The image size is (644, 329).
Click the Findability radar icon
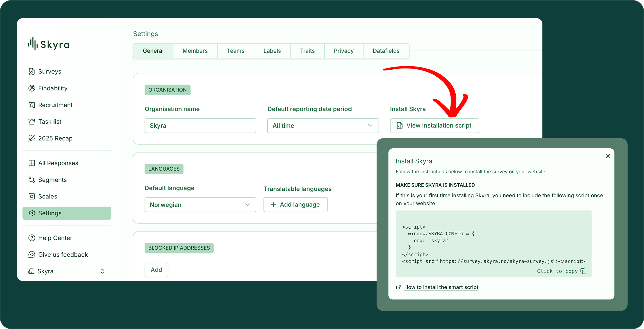point(32,88)
